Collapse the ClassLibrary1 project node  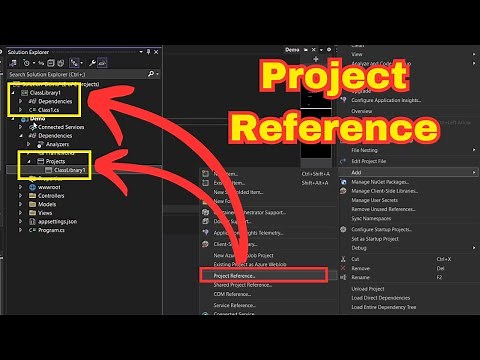[13, 93]
